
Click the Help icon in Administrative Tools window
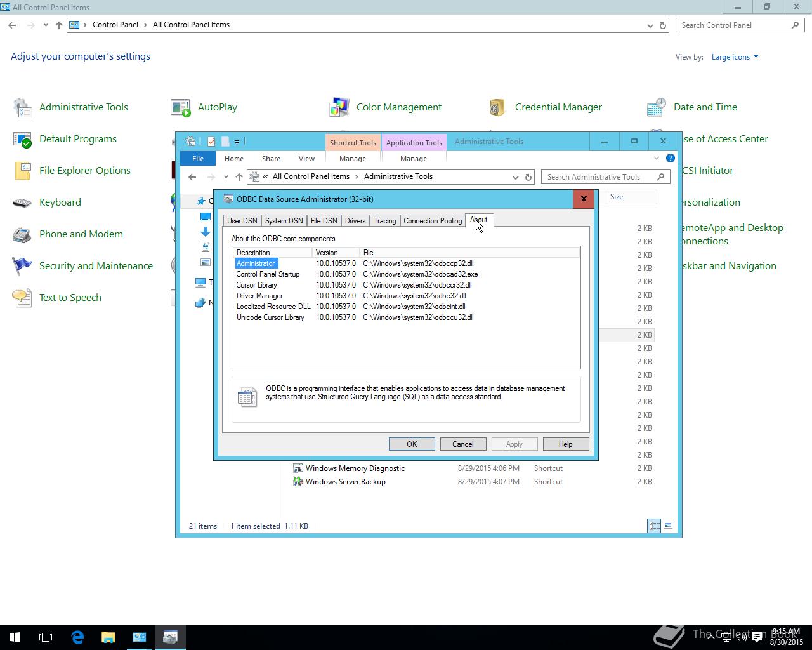671,158
